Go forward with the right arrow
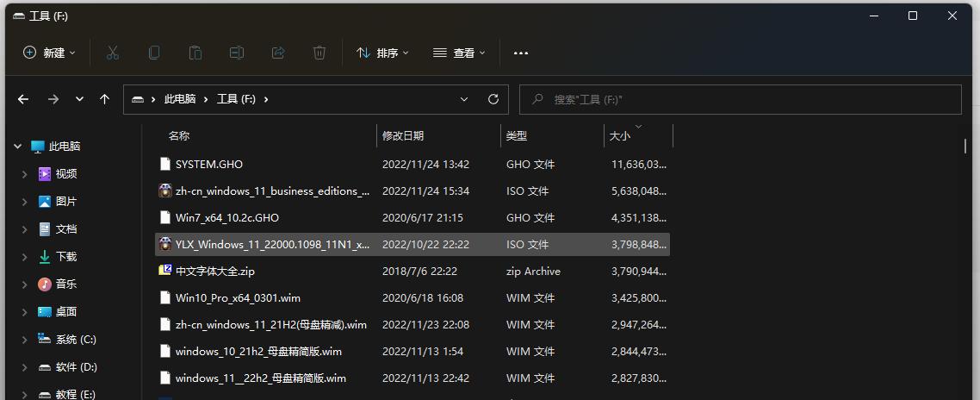The width and height of the screenshot is (980, 400). tap(53, 99)
